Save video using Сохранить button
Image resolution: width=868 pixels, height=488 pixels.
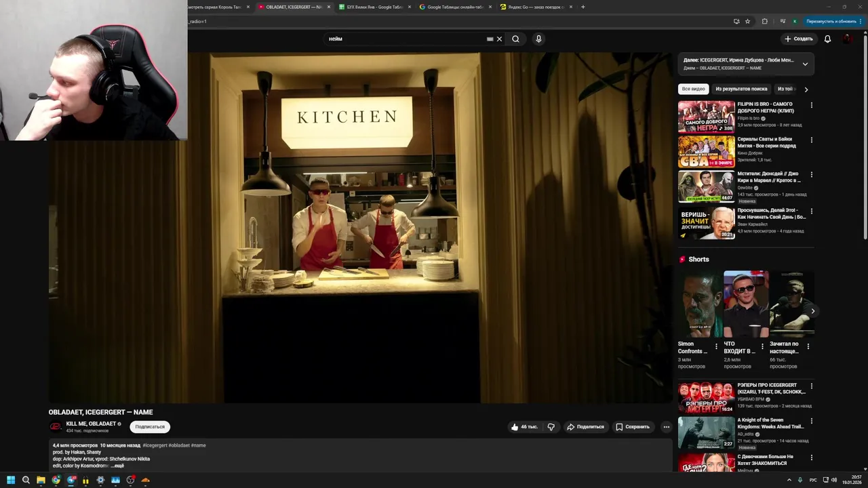click(x=633, y=427)
